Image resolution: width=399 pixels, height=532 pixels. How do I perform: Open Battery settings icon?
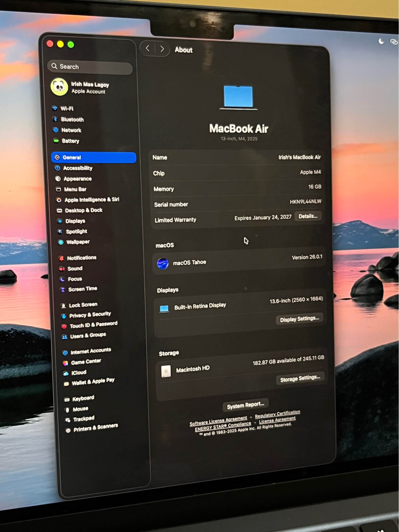[56, 141]
